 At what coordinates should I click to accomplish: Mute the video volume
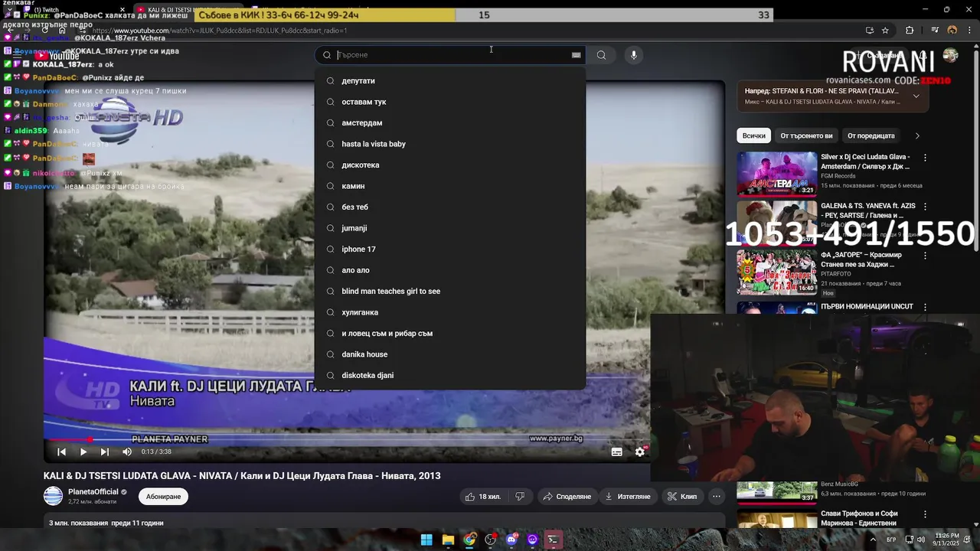point(127,452)
